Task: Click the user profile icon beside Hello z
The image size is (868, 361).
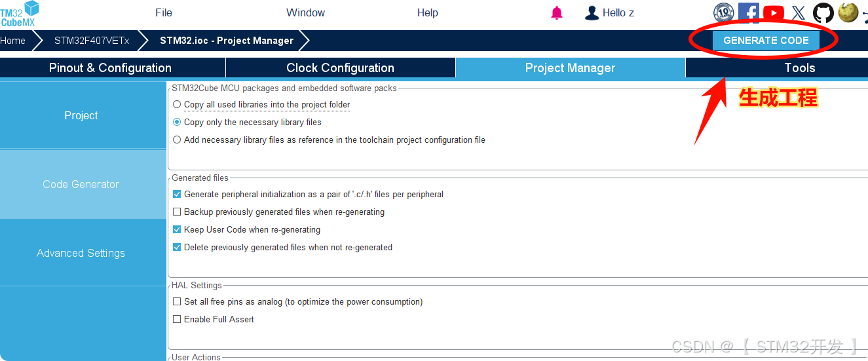Action: coord(592,12)
